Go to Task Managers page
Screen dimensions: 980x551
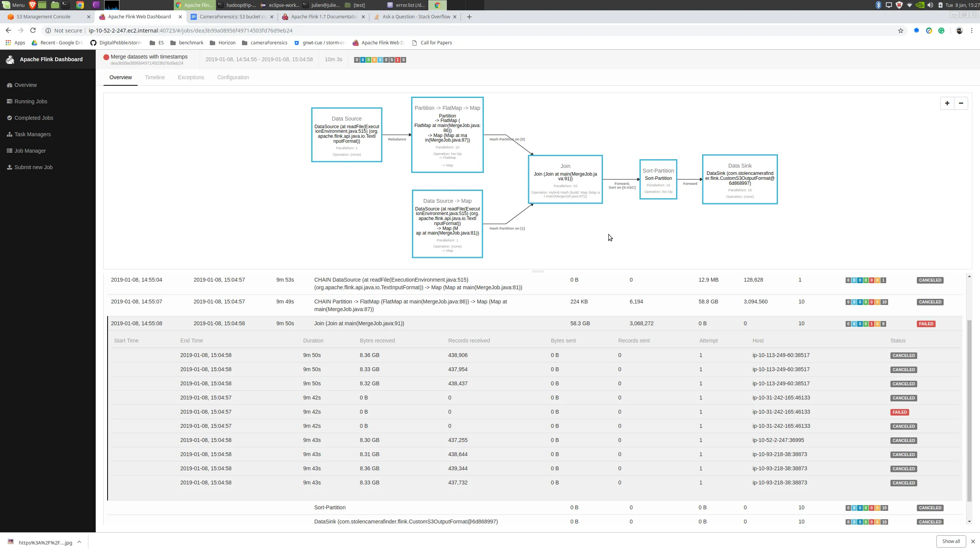pos(33,135)
